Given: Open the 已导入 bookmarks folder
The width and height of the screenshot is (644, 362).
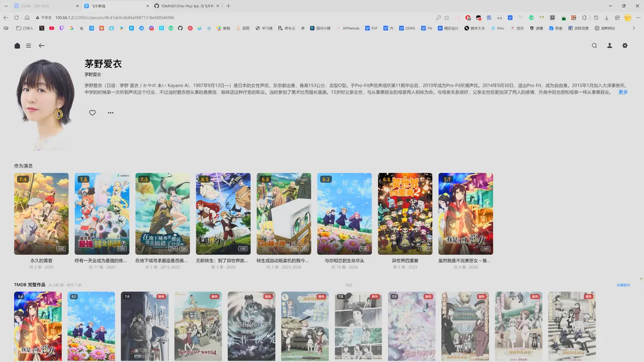Looking at the screenshot, I should 25,28.
